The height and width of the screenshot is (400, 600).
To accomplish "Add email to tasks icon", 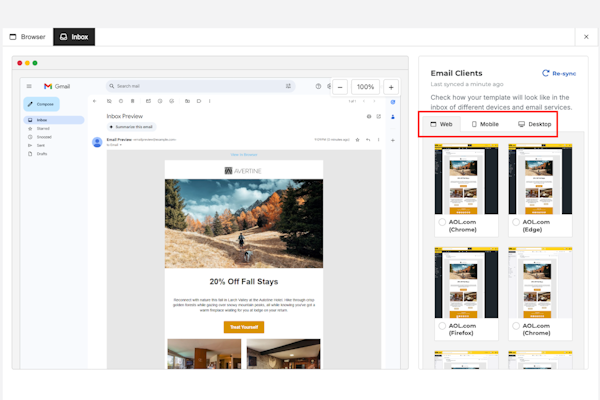I will pos(171,101).
